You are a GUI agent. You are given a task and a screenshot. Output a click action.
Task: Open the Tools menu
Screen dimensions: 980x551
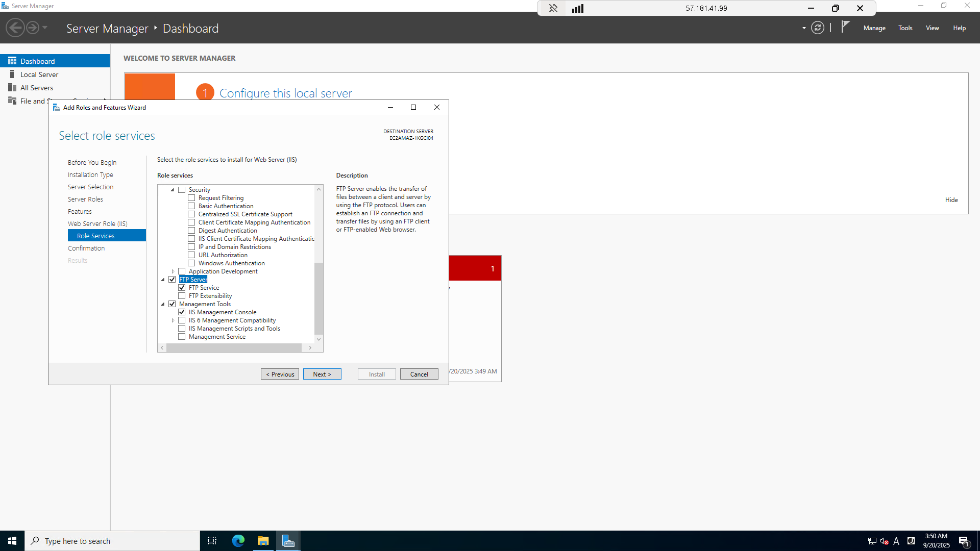(x=905, y=28)
